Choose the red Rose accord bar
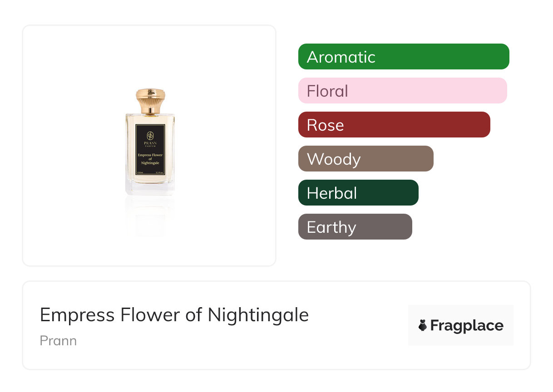This screenshot has height=392, width=553. (394, 125)
